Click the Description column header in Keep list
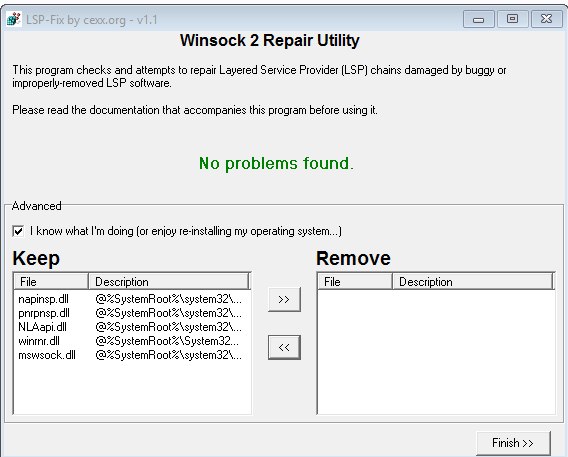Image resolution: width=568 pixels, height=457 pixels. click(169, 282)
